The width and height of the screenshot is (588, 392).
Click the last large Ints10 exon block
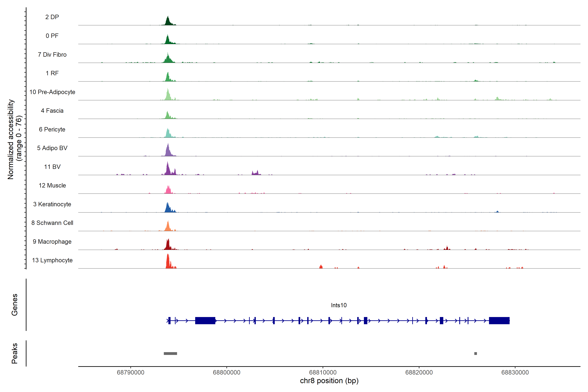pos(499,320)
